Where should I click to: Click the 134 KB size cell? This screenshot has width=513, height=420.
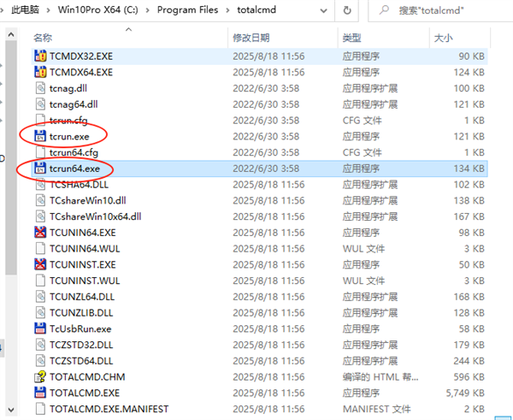click(x=469, y=169)
